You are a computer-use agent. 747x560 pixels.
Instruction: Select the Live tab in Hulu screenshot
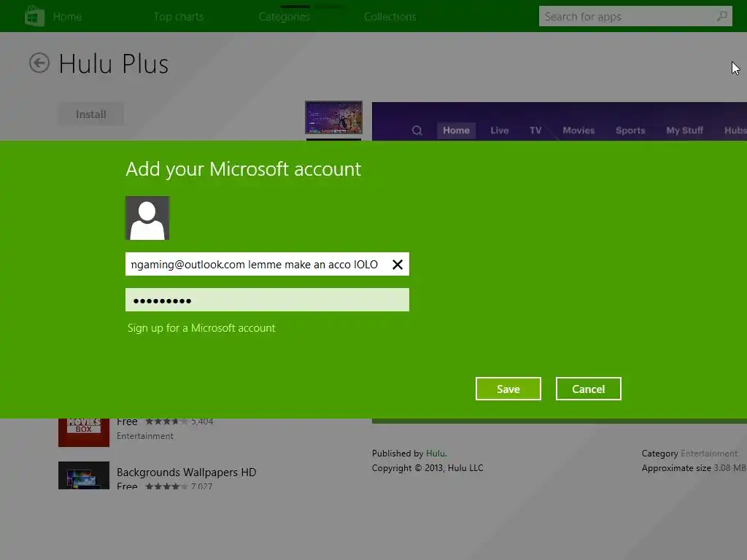(x=499, y=131)
